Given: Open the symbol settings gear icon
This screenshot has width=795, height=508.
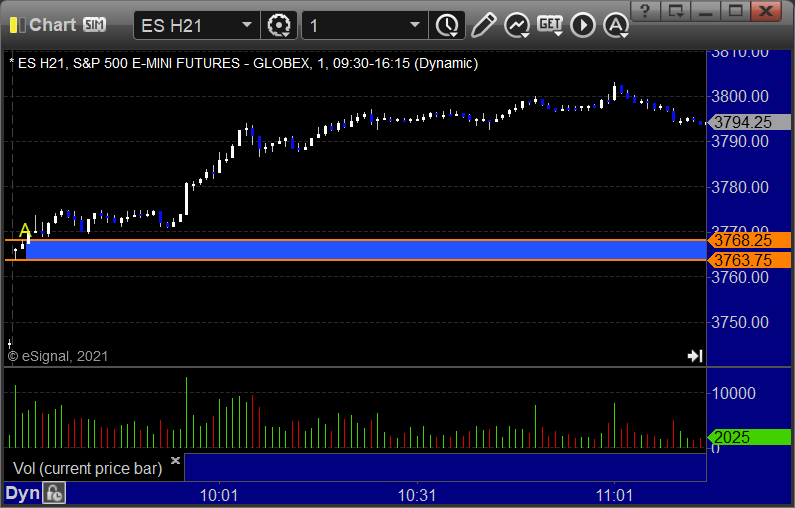Looking at the screenshot, I should (279, 25).
